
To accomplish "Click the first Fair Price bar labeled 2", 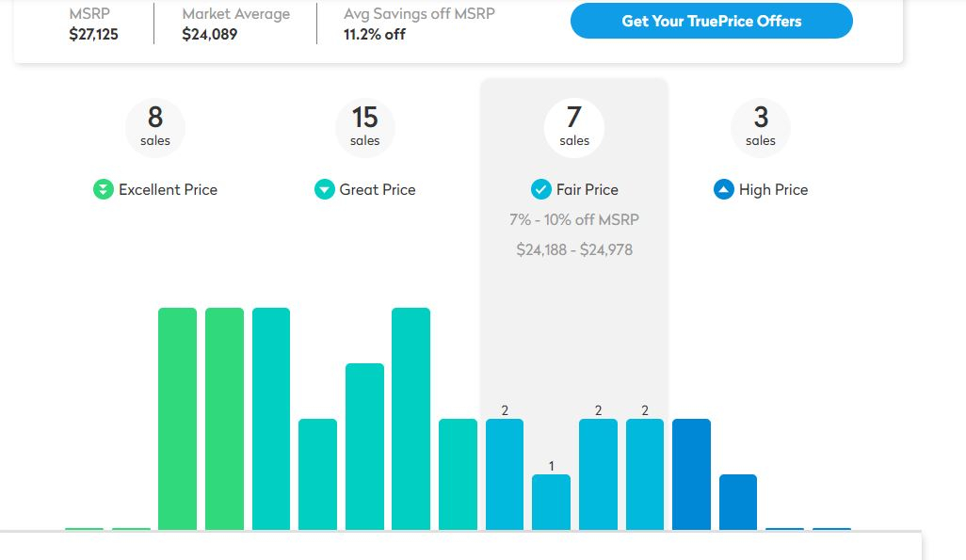I will (x=505, y=474).
